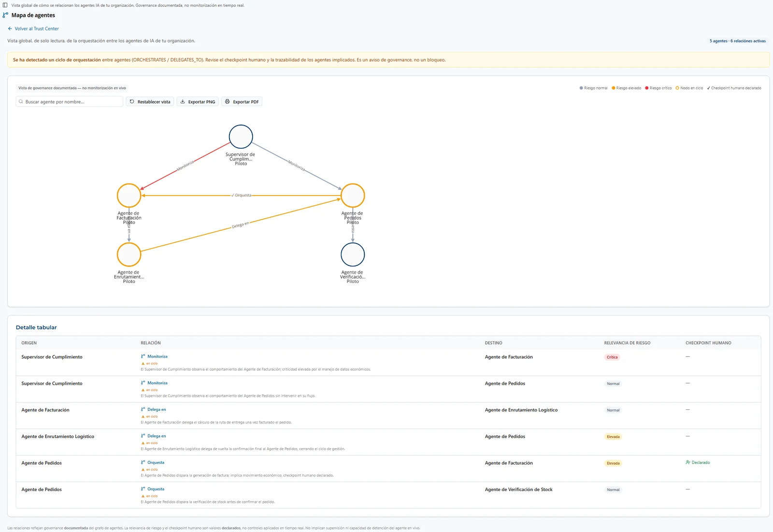The width and height of the screenshot is (773, 532).
Task: Click the magnifier icon in the agent search box
Action: tap(21, 102)
